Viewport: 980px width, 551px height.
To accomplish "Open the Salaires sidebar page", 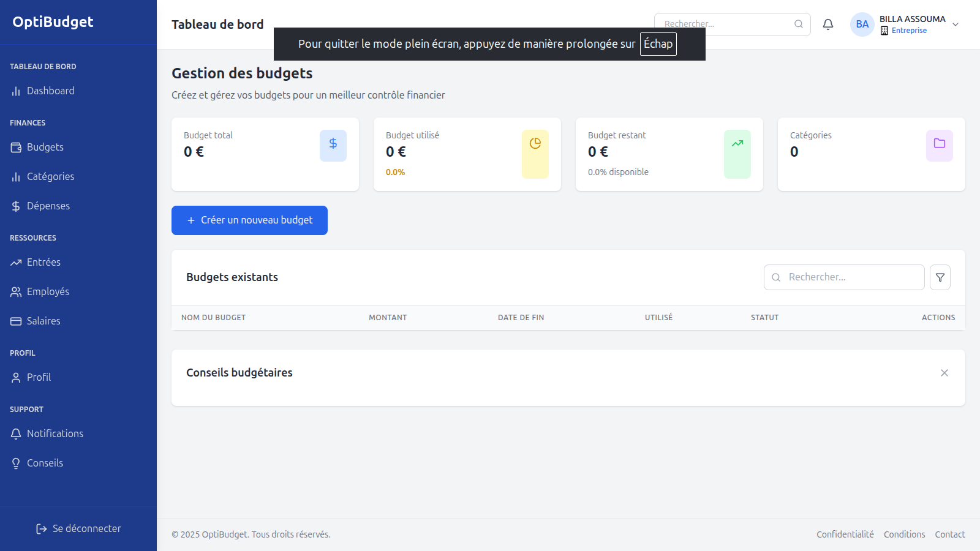I will click(x=43, y=321).
